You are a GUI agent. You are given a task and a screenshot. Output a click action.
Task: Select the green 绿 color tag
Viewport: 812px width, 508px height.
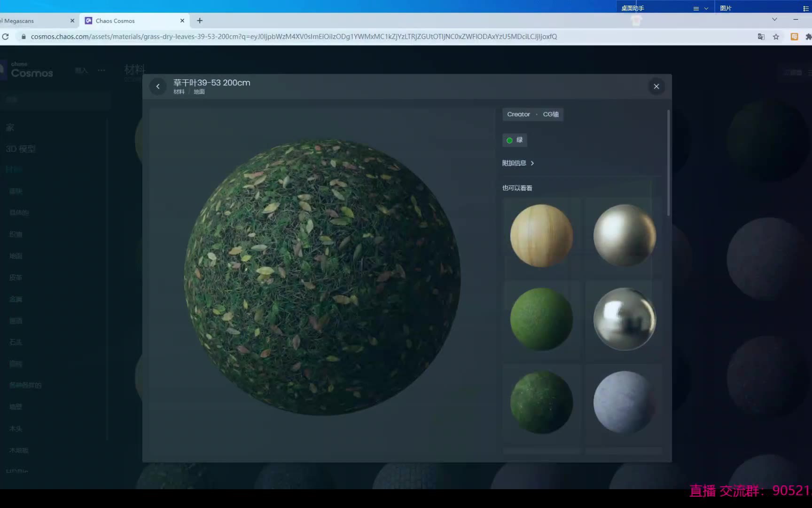[515, 140]
